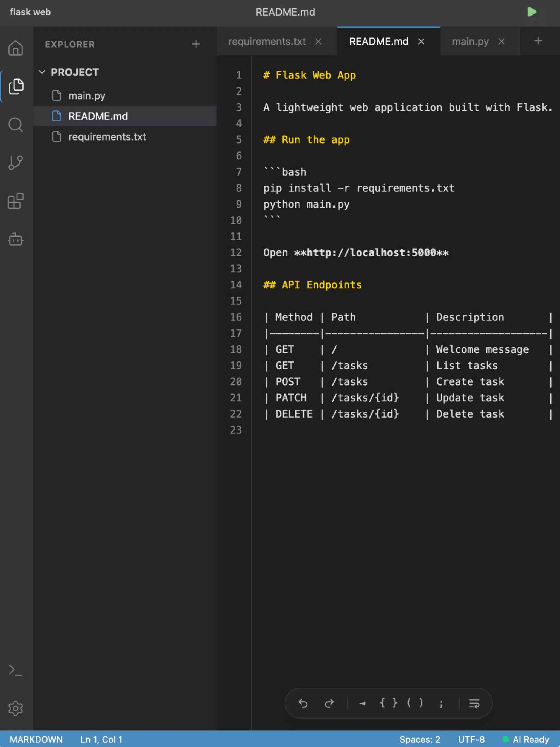
Task: Open requirements.txt in the file tree
Action: tap(125, 136)
